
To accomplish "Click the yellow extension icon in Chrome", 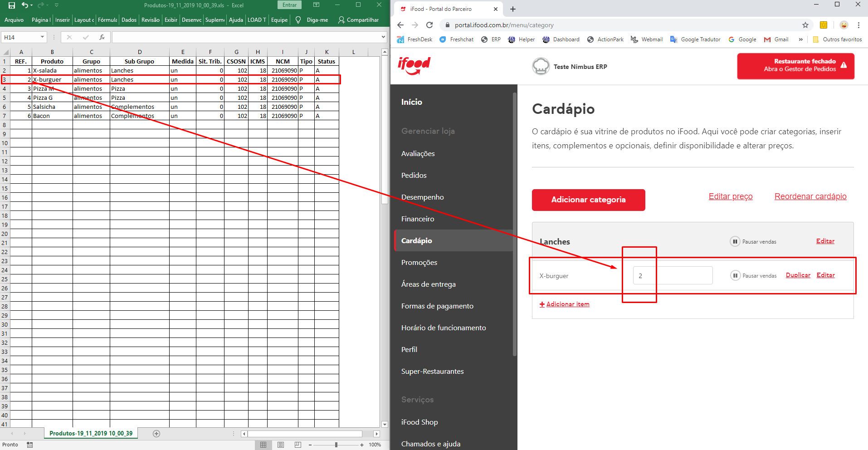I will 824,25.
